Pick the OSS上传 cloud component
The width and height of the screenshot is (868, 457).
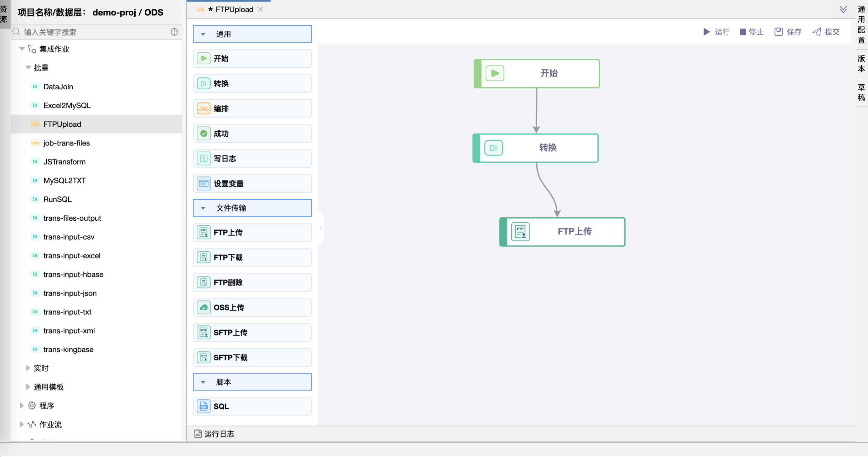coord(252,307)
